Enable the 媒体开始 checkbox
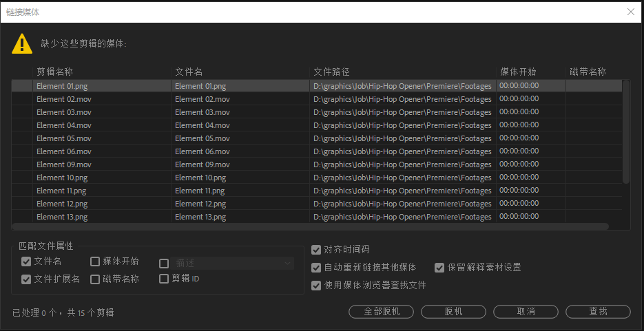 pos(95,261)
